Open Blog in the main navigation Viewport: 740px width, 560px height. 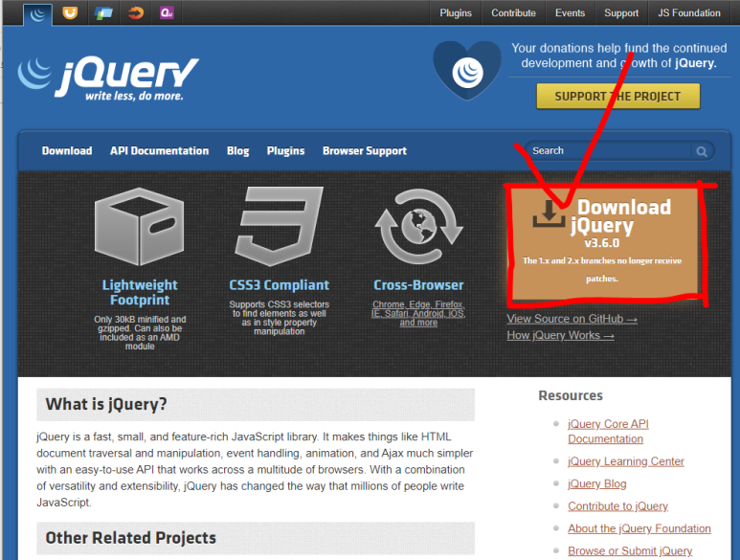(237, 151)
